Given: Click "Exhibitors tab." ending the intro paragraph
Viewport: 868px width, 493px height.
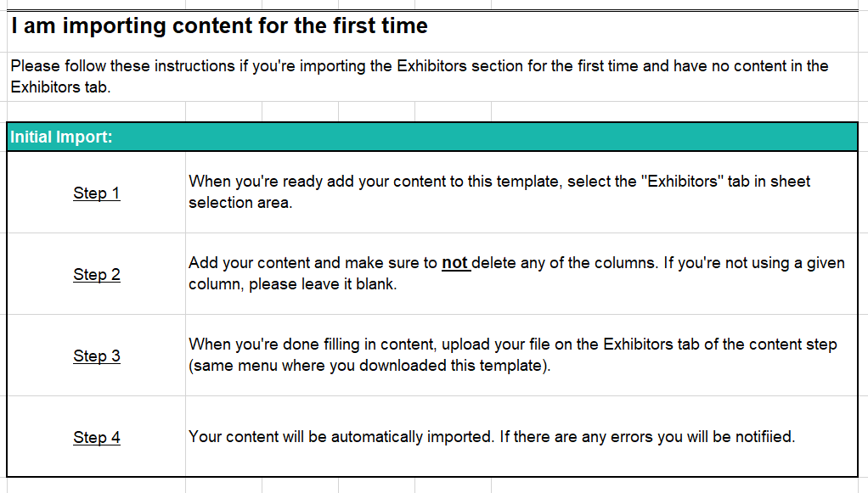Looking at the screenshot, I should [59, 87].
